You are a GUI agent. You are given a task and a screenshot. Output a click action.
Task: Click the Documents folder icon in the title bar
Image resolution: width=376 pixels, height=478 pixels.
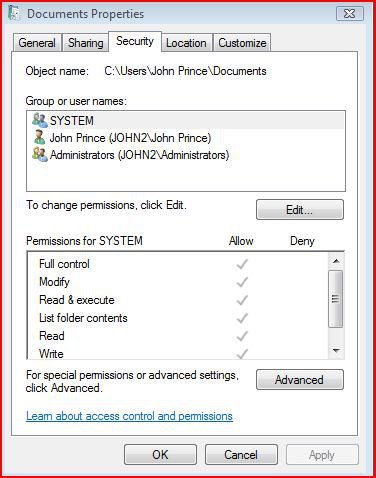click(14, 13)
